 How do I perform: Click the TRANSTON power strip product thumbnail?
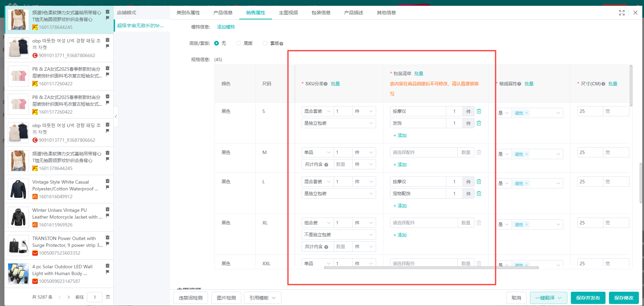[18, 245]
